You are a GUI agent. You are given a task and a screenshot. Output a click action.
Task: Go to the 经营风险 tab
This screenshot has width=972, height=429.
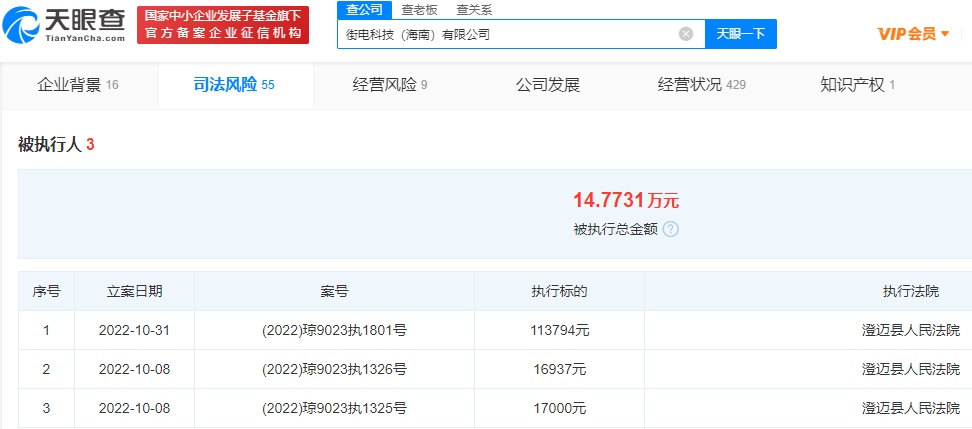(390, 85)
